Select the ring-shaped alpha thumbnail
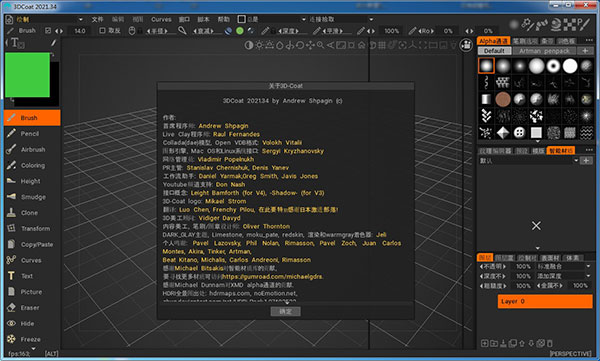 [553, 66]
